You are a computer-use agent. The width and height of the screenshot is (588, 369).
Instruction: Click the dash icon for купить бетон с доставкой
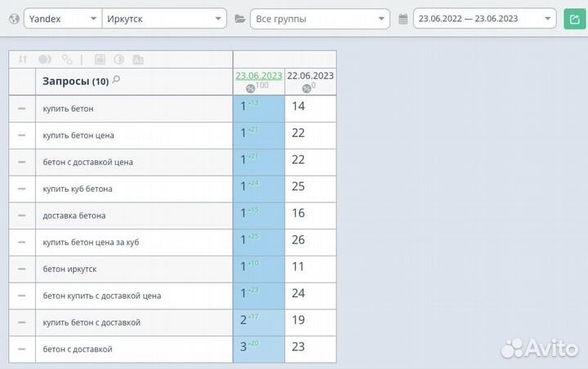click(22, 322)
